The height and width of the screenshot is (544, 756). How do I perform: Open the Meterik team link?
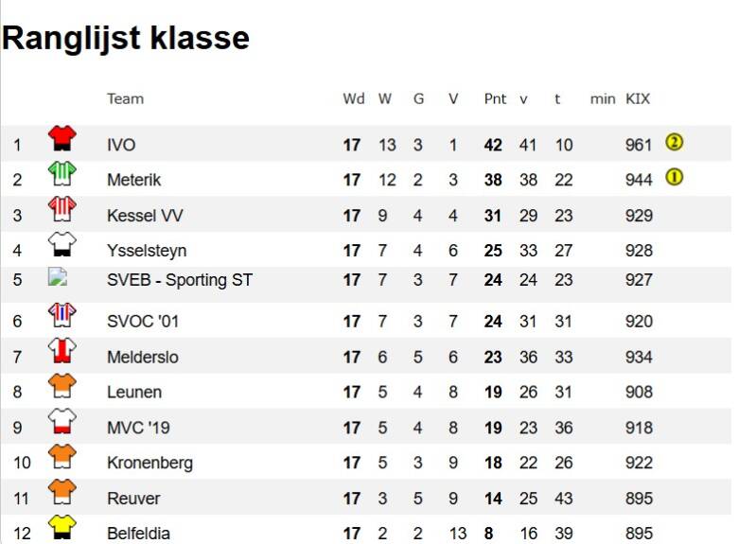133,180
